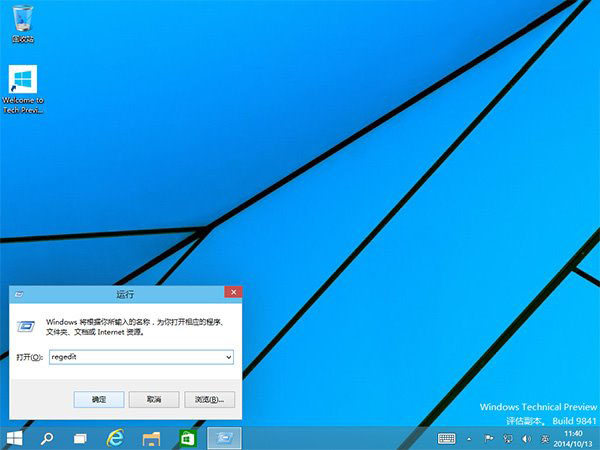
Task: Open the clock and date flyout
Action: (x=575, y=438)
